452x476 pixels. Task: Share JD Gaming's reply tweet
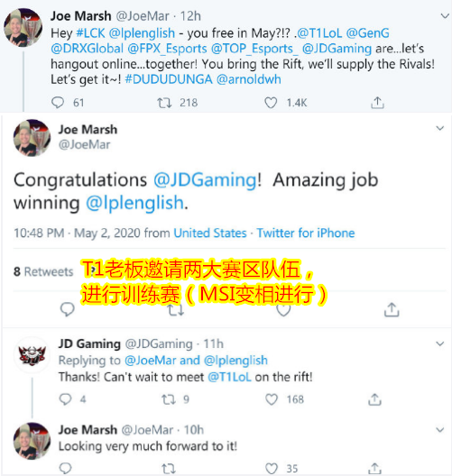click(x=374, y=399)
